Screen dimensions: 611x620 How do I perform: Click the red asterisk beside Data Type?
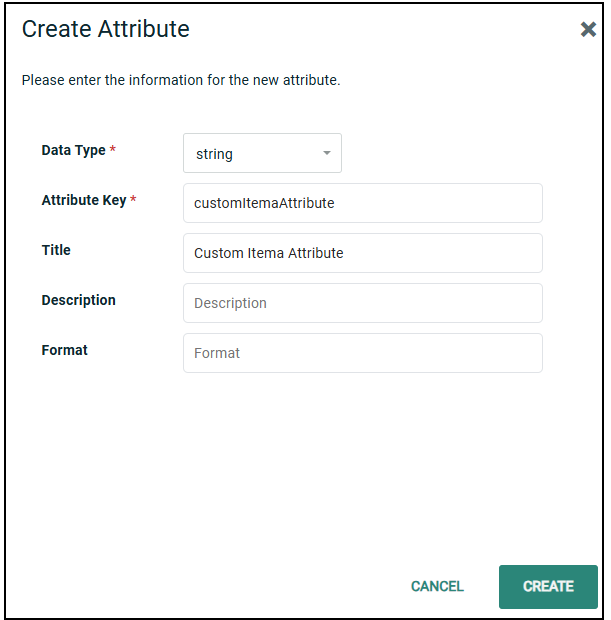point(113,150)
